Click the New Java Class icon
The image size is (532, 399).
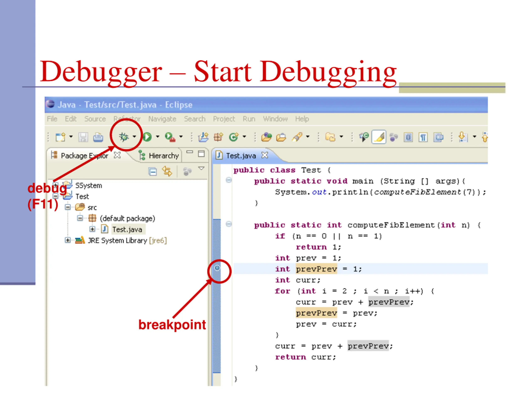[234, 137]
